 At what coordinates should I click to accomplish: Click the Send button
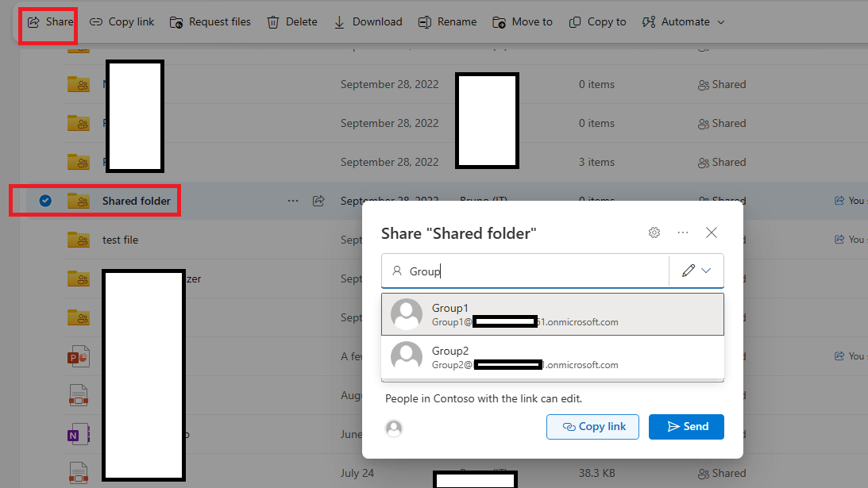[x=686, y=427]
